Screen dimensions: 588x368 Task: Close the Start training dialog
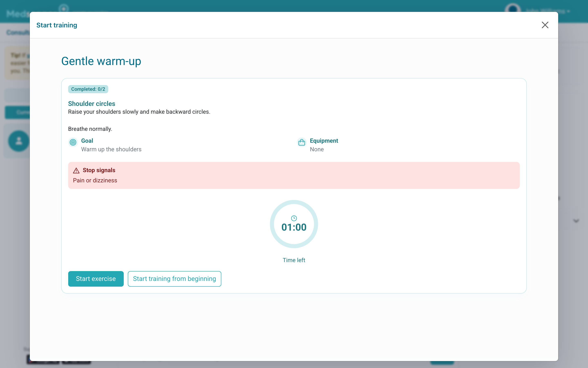click(x=545, y=25)
